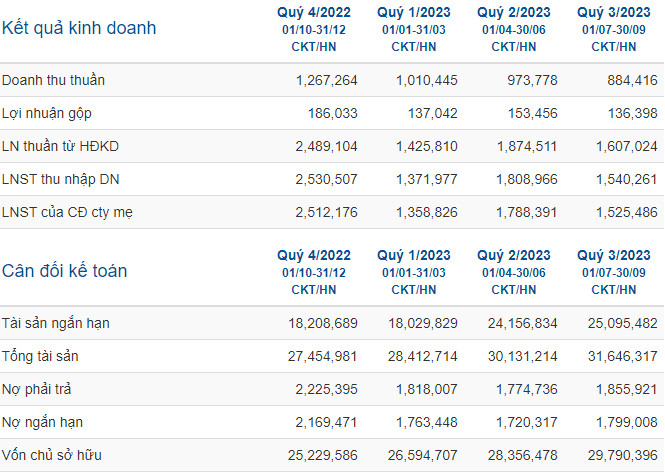
Task: Select Quý 1/2023 header in Kết quả kinh doanh
Action: pos(414,13)
